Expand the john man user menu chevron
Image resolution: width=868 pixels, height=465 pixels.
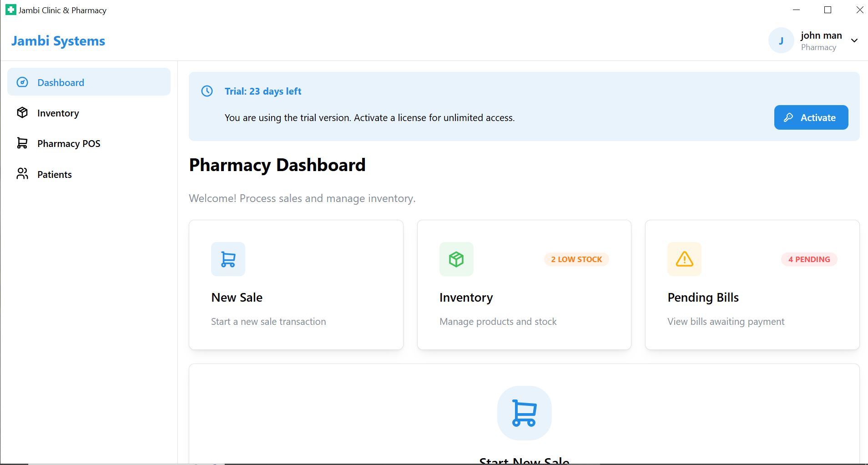tap(854, 40)
